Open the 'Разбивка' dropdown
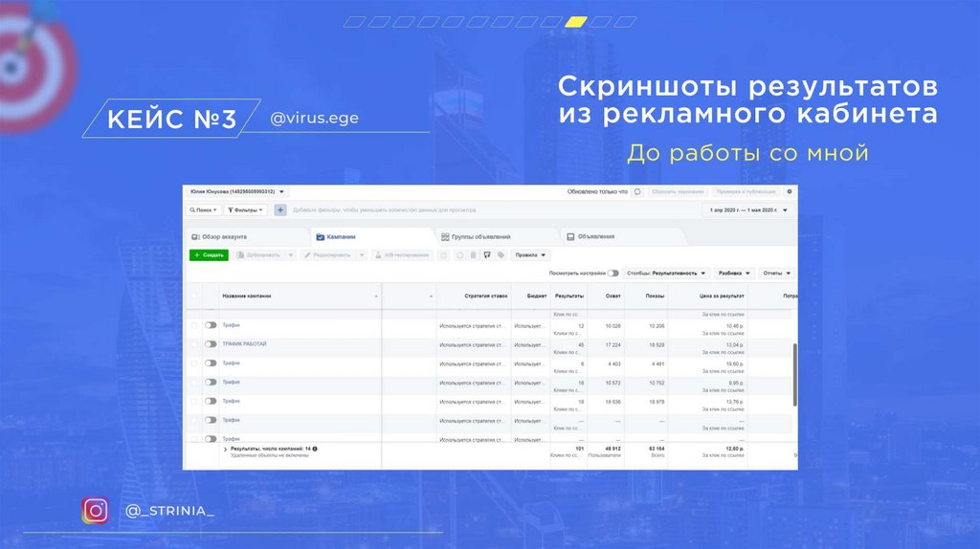 pyautogui.click(x=734, y=273)
